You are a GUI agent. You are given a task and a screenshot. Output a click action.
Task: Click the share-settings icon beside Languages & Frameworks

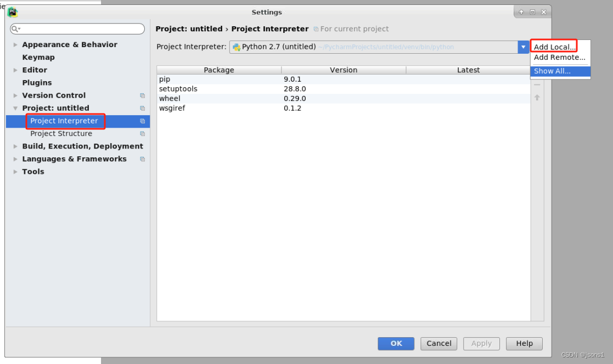tap(143, 159)
